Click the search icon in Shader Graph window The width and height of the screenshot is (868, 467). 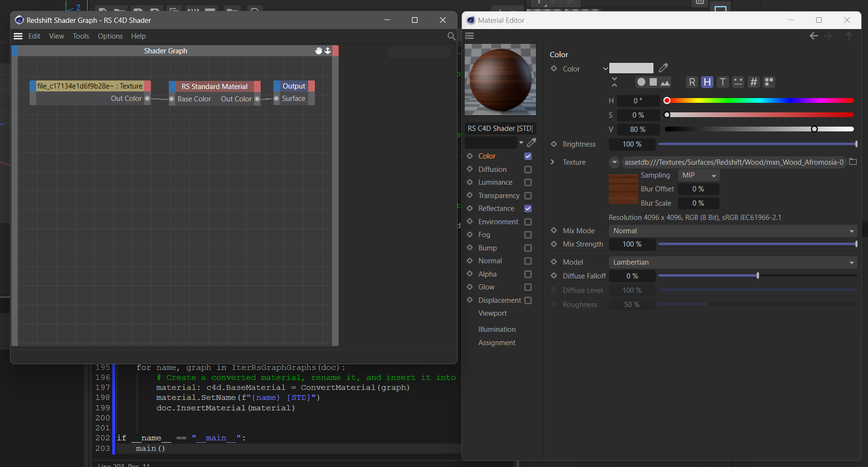[451, 36]
